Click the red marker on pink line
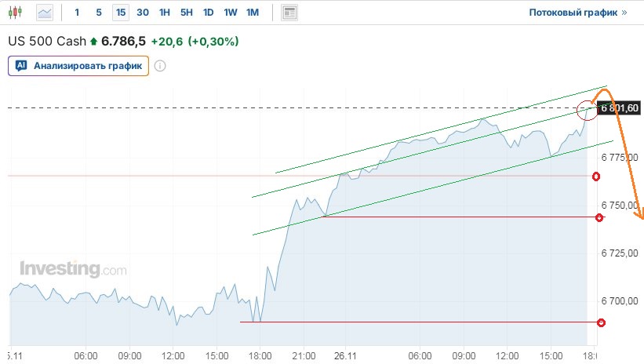The height and width of the screenshot is (364, 644). [596, 177]
